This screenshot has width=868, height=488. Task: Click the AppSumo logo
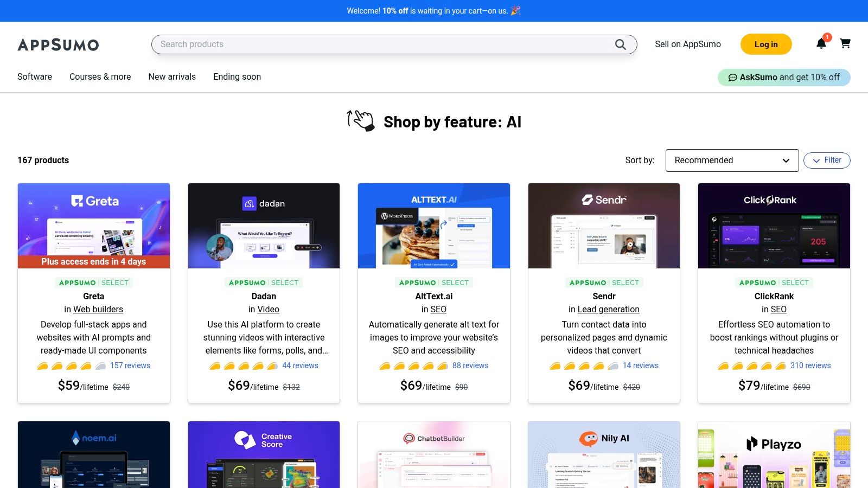[58, 45]
